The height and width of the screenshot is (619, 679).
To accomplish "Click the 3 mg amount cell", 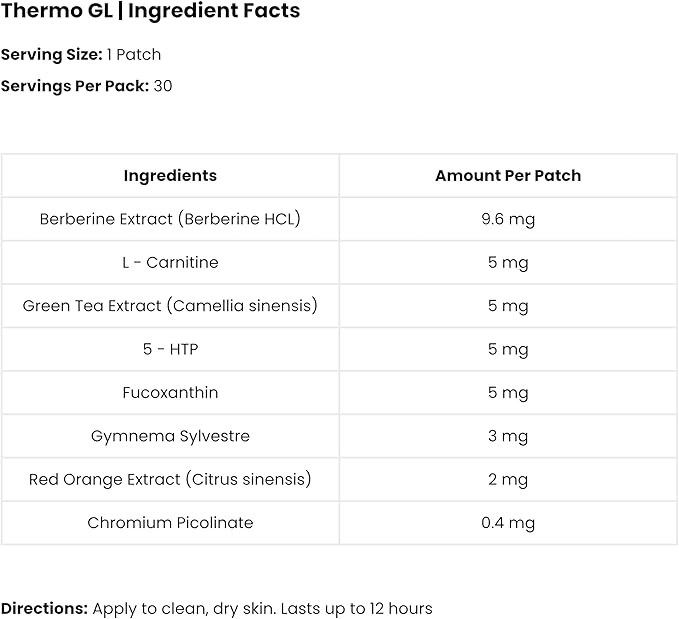I will coord(508,436).
